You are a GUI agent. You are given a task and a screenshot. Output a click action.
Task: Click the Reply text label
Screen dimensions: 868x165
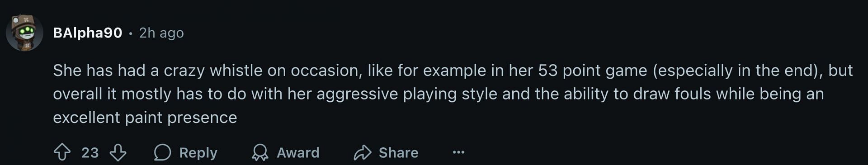click(198, 153)
